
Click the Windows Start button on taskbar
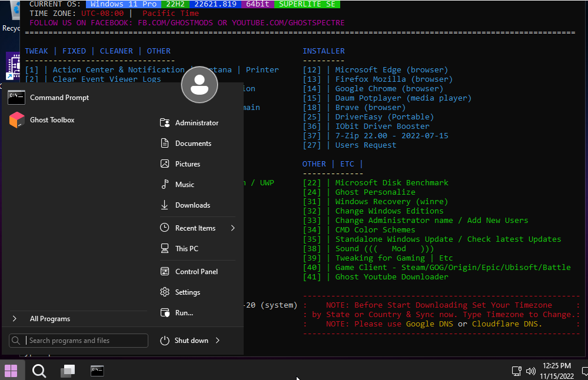click(11, 371)
